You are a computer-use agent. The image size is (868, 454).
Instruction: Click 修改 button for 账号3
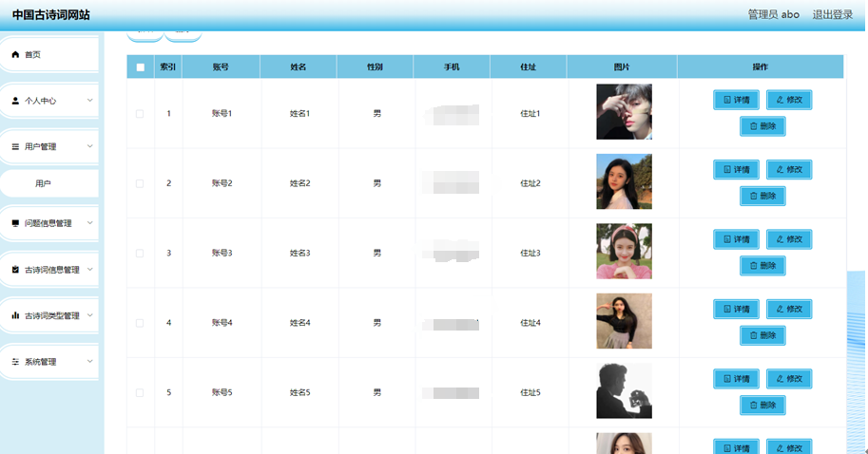[x=789, y=239]
